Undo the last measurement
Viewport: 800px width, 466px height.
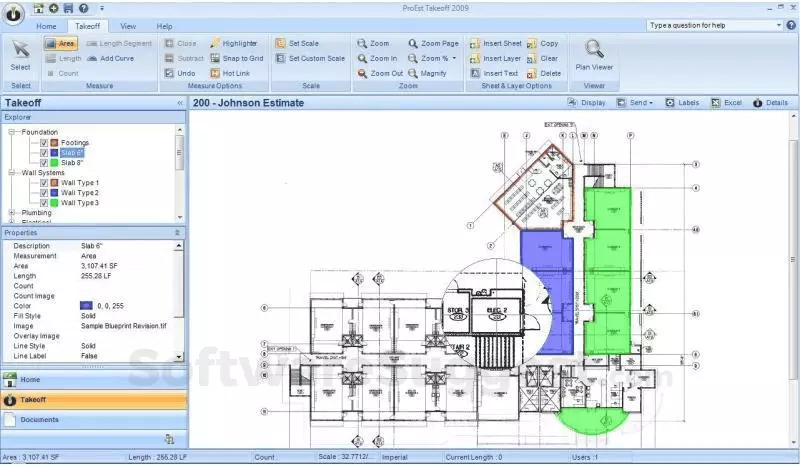(180, 73)
